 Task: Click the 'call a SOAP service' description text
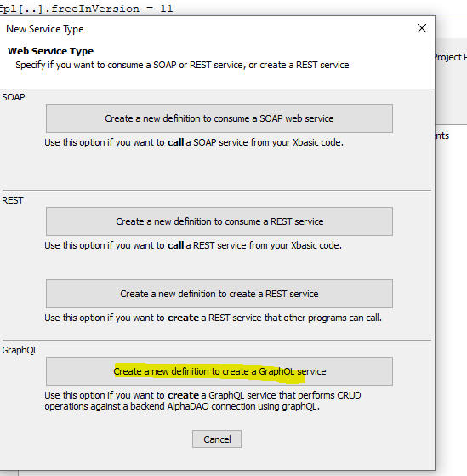[194, 142]
